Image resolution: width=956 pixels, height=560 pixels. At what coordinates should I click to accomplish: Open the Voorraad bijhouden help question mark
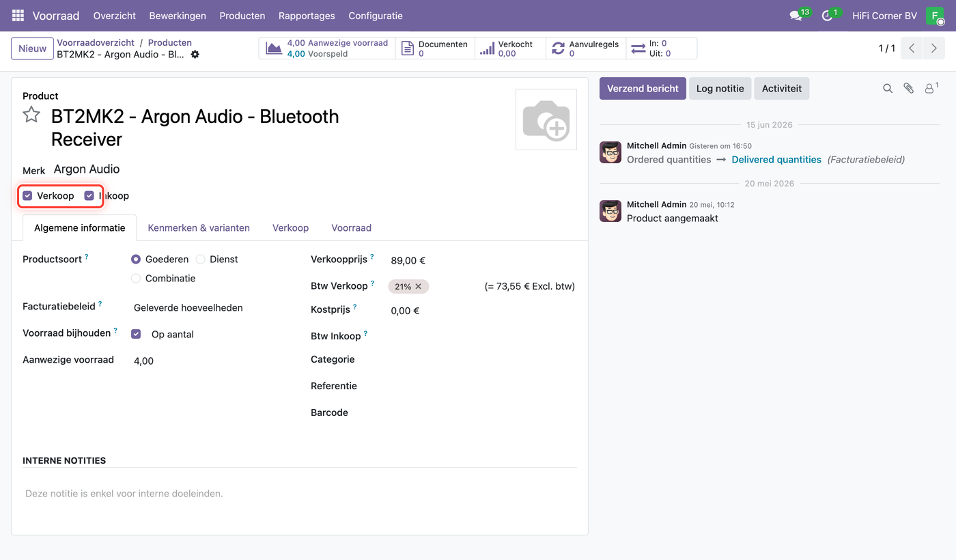[115, 331]
